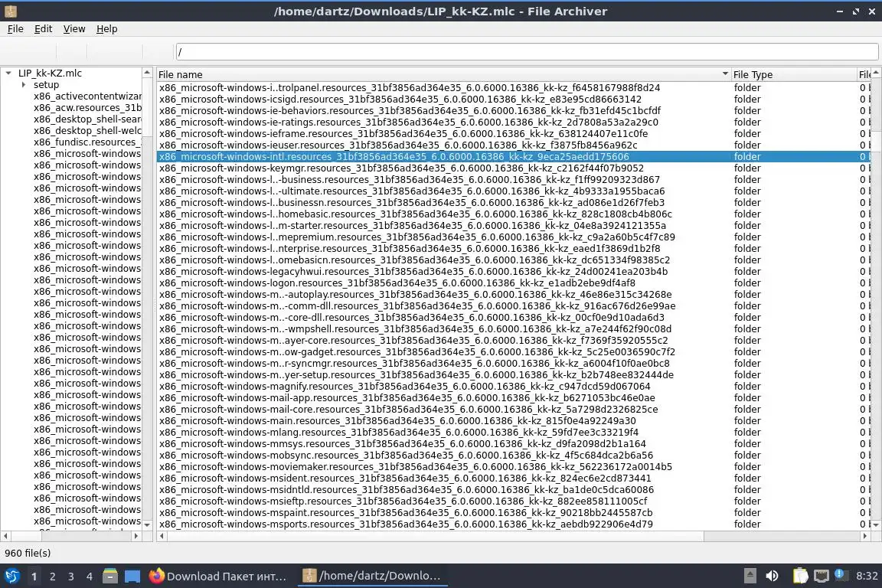This screenshot has height=588, width=882.
Task: Select the m..-wmpshell.resources folder row
Action: [x=514, y=329]
